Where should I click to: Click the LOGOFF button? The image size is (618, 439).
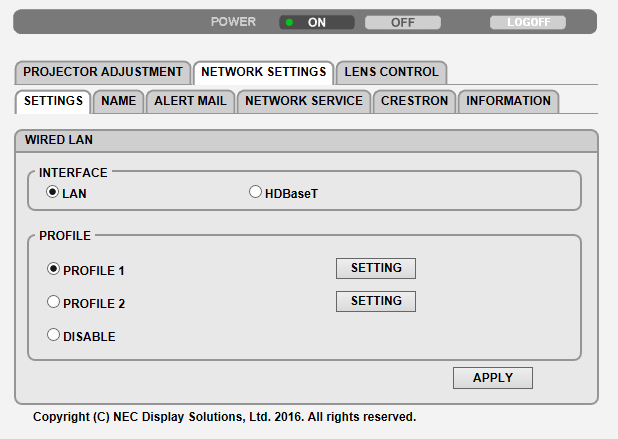[528, 22]
